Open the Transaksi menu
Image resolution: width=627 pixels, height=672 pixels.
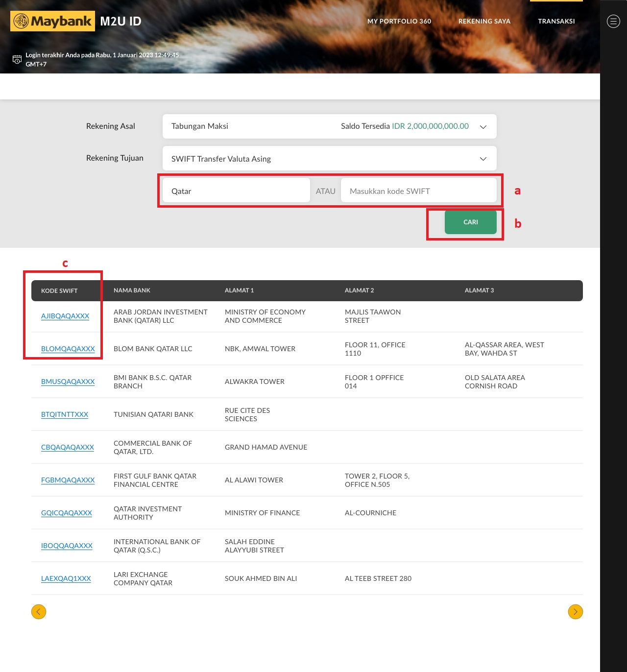556,21
